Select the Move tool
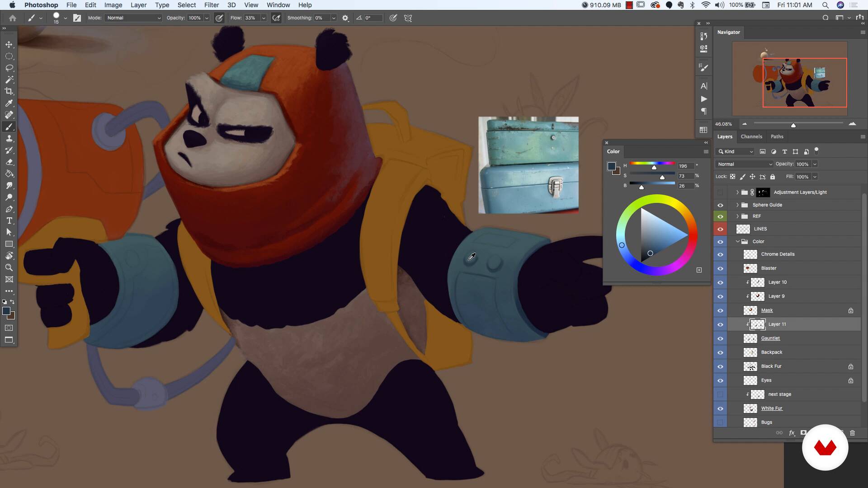The width and height of the screenshot is (868, 488). click(x=9, y=44)
